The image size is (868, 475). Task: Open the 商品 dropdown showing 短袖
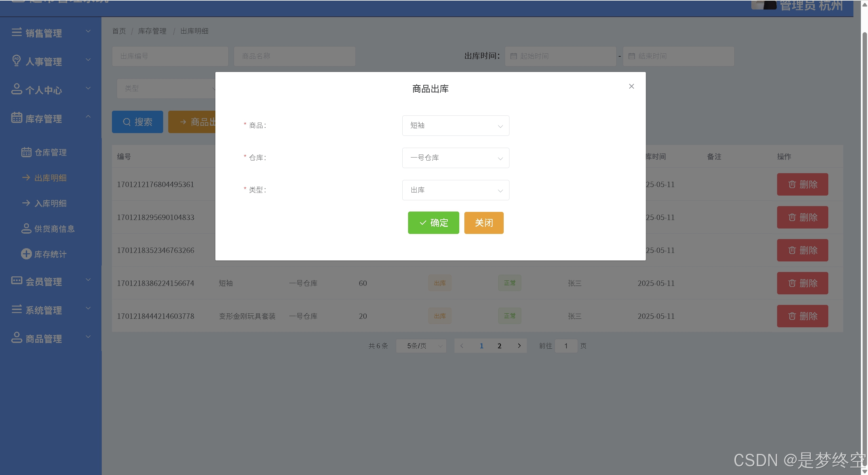[x=456, y=126]
